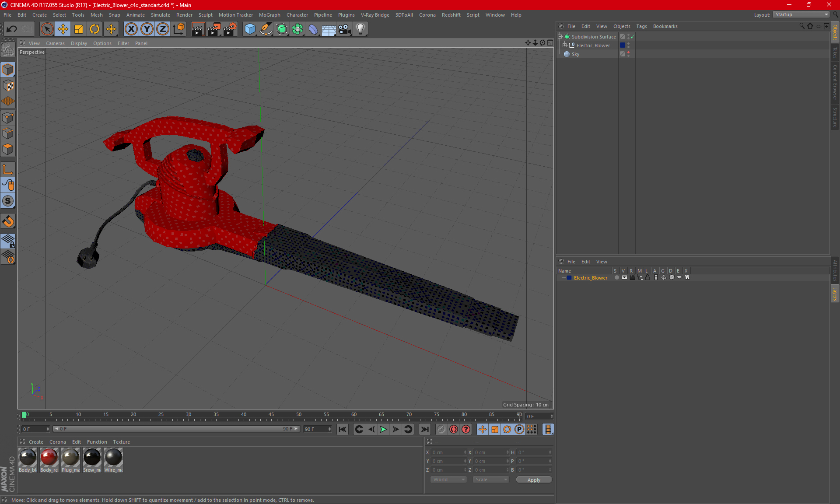Viewport: 840px width, 504px height.
Task: Switch to Texture mode icon
Action: click(x=8, y=86)
